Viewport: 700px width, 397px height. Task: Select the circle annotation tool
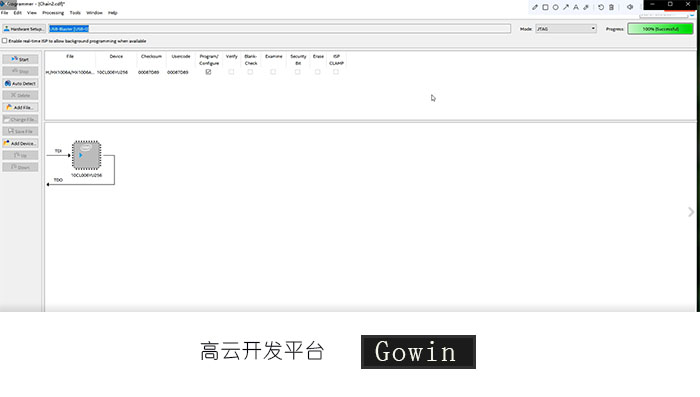click(555, 7)
